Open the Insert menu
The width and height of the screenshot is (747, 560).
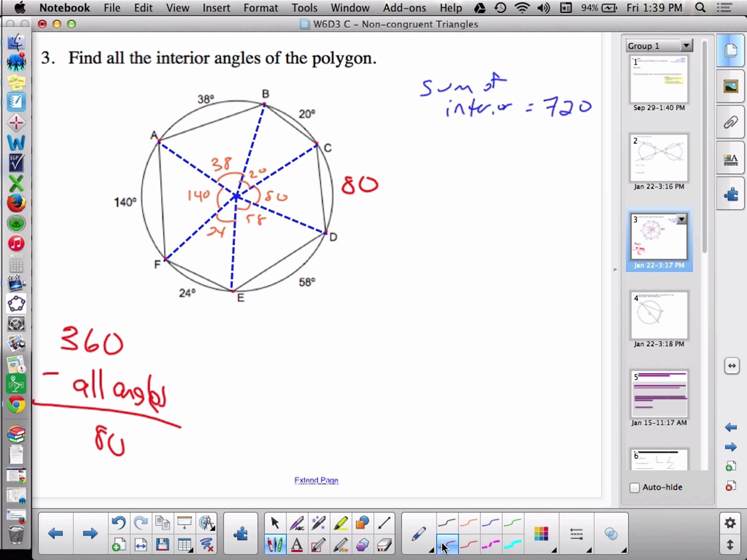(216, 7)
